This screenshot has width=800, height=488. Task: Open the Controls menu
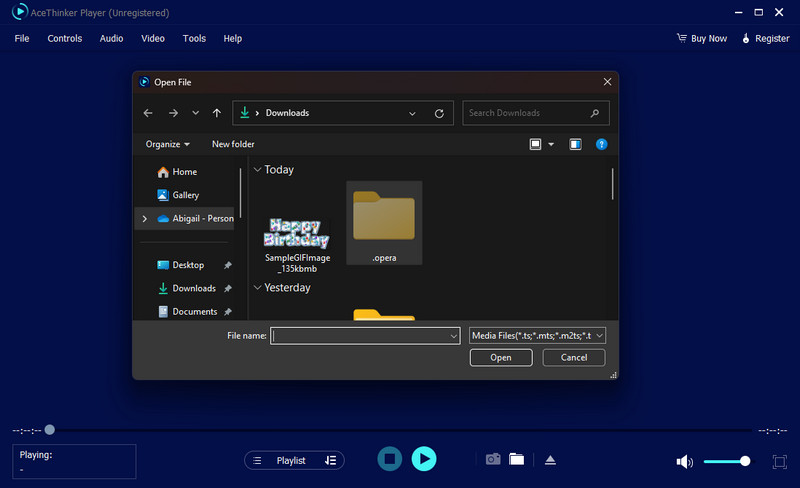pos(65,38)
